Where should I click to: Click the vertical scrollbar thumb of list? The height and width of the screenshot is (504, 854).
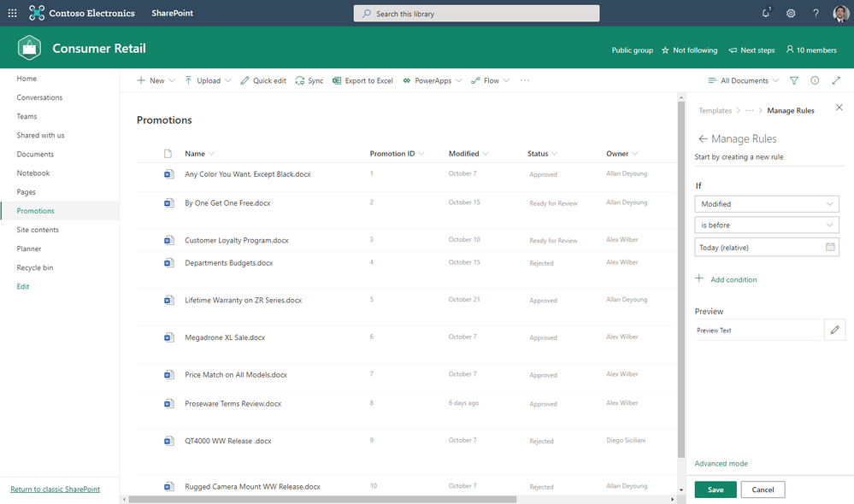[x=680, y=279]
